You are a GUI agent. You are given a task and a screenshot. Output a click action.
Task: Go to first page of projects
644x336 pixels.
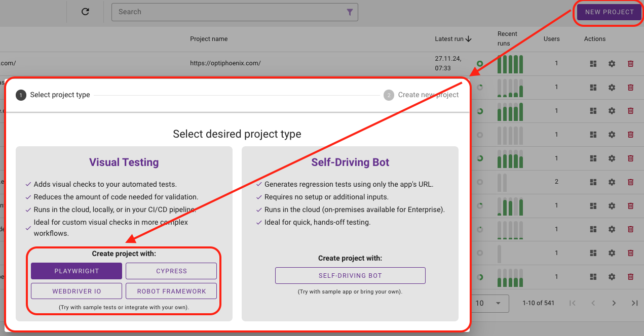[x=573, y=303]
